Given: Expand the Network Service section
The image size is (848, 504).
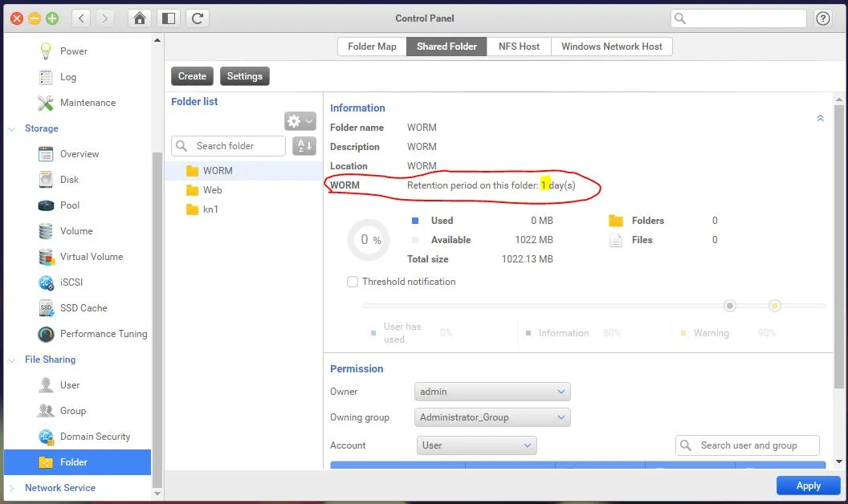Looking at the screenshot, I should coord(12,488).
